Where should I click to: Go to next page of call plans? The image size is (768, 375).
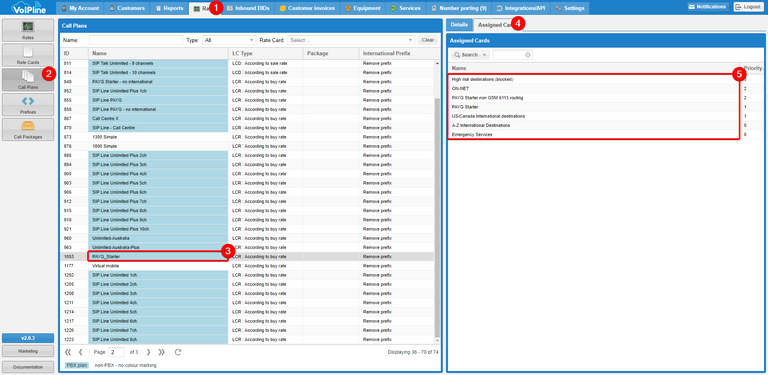(148, 352)
